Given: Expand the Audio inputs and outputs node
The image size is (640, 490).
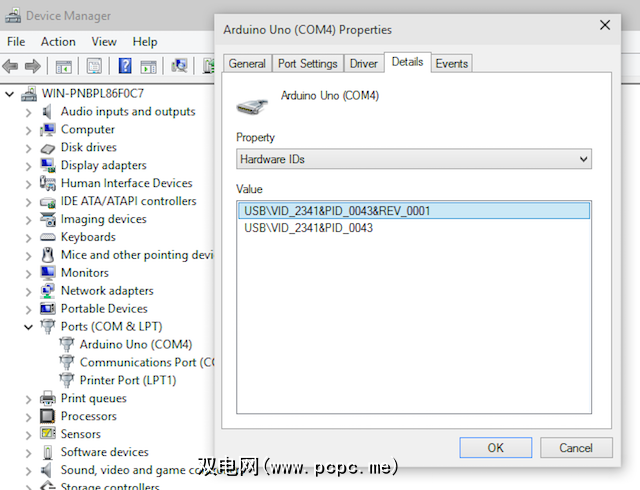Looking at the screenshot, I should [x=28, y=113].
